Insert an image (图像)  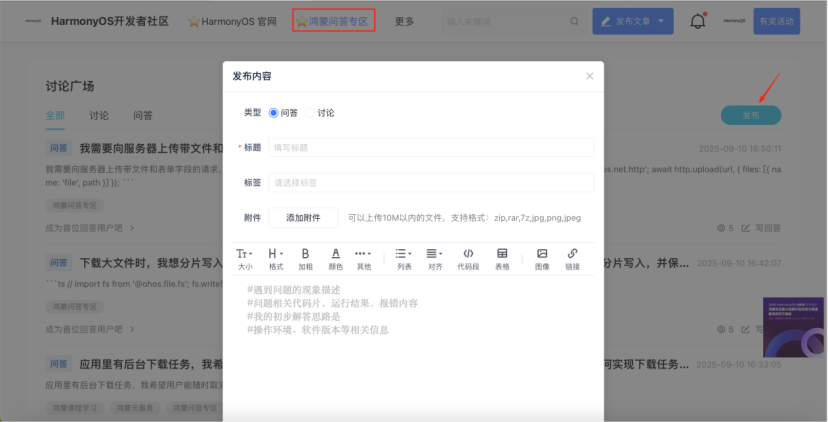[x=542, y=259]
